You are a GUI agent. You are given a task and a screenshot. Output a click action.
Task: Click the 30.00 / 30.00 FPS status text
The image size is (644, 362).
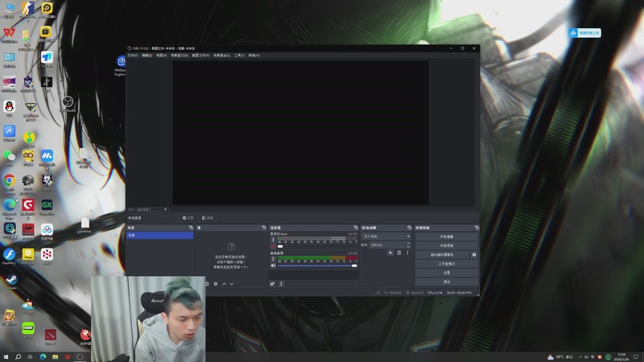click(459, 293)
